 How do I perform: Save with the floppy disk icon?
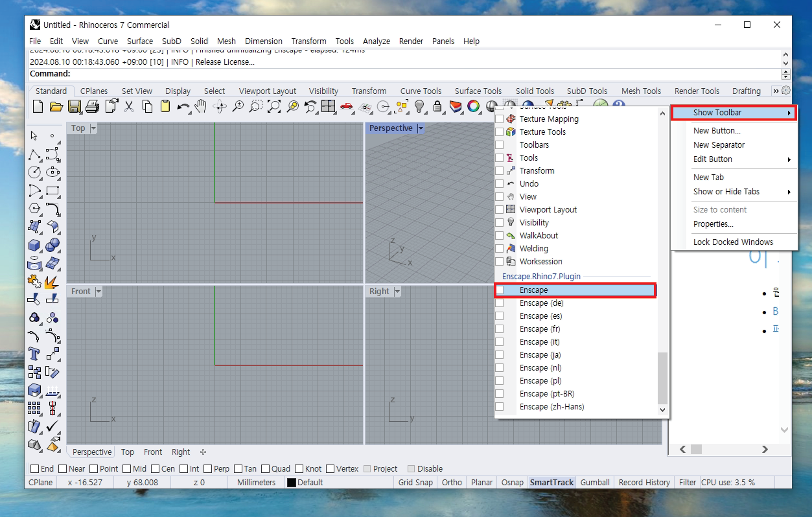point(75,106)
